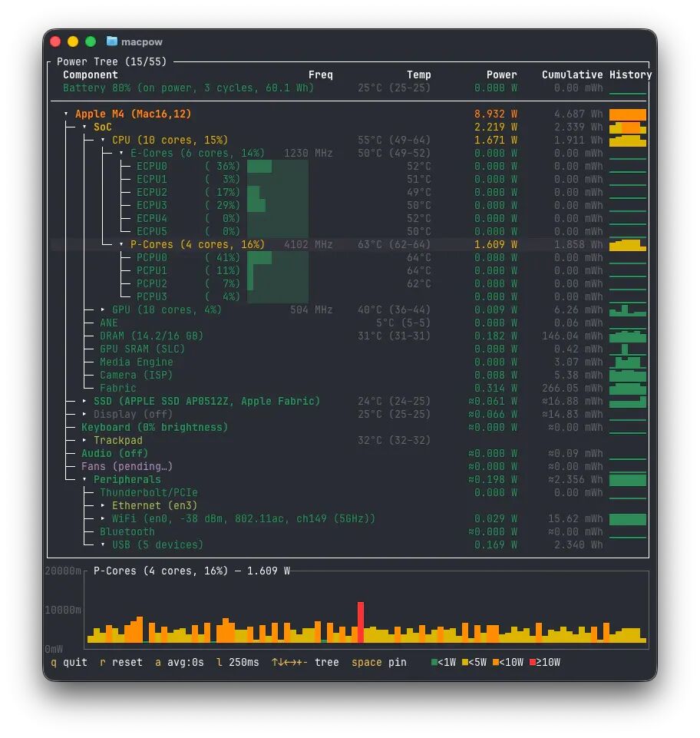700x738 pixels.
Task: Select the ECPU2 row
Action: (x=348, y=193)
